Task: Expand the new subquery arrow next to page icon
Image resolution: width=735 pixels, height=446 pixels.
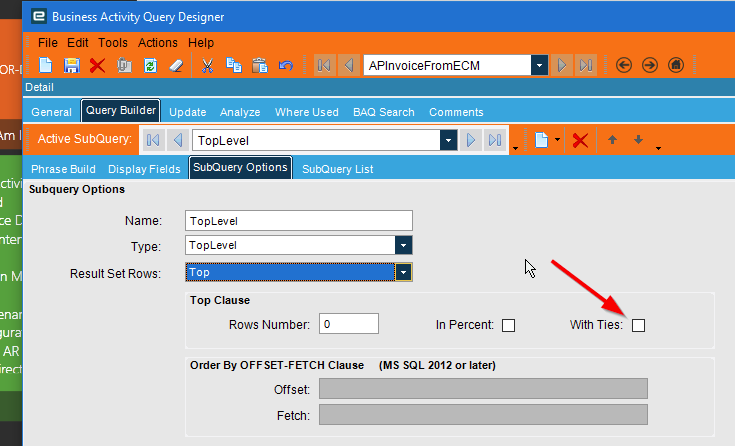Action: [557, 140]
